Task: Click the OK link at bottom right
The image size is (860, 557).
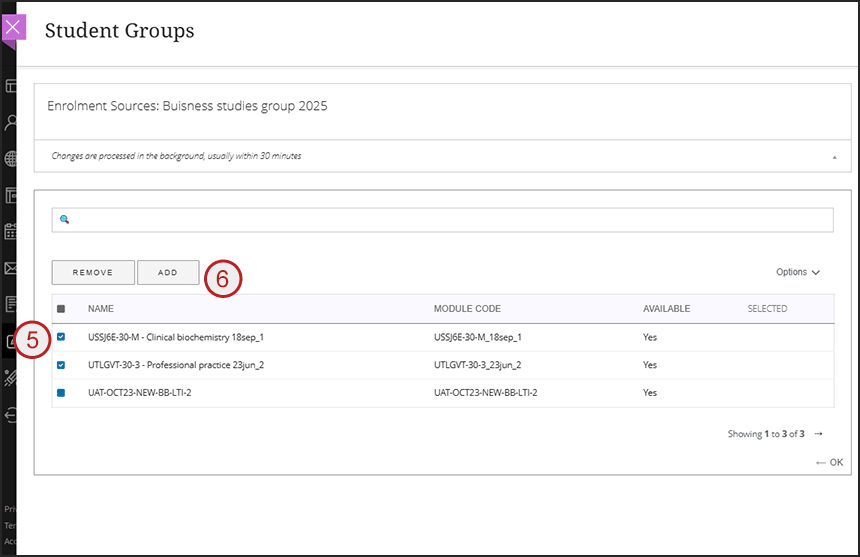Action: coord(829,462)
